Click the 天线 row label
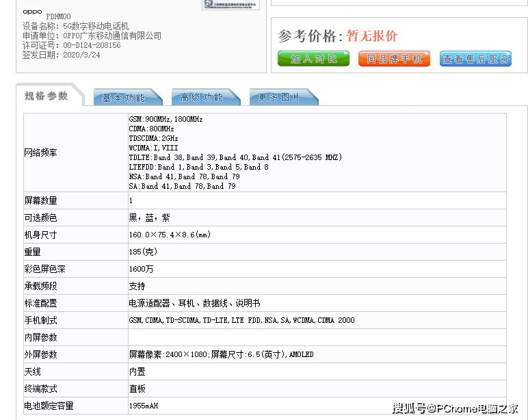The height and width of the screenshot is (420, 528). click(32, 372)
